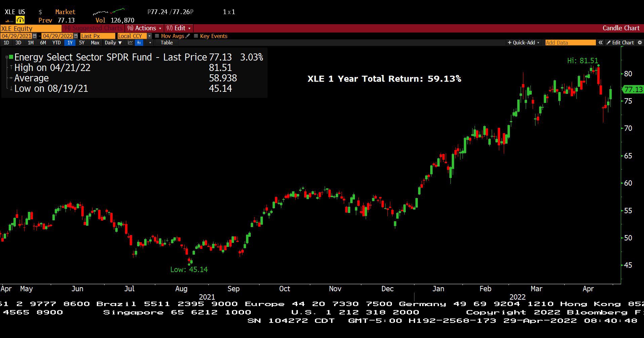Select the 1M range tab
The image size is (644, 338).
point(31,43)
